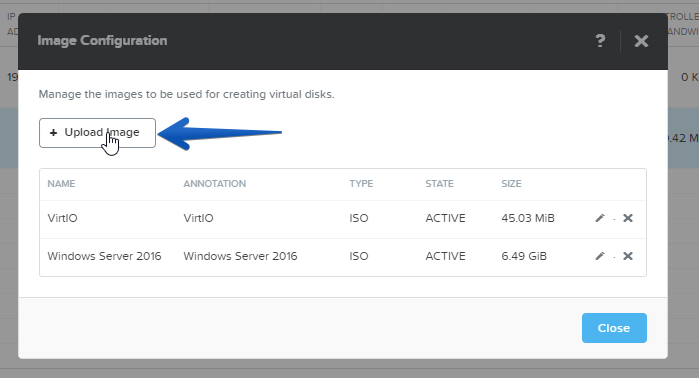Click the Windows Server 2016 name cell
699x378 pixels.
pyautogui.click(x=104, y=256)
